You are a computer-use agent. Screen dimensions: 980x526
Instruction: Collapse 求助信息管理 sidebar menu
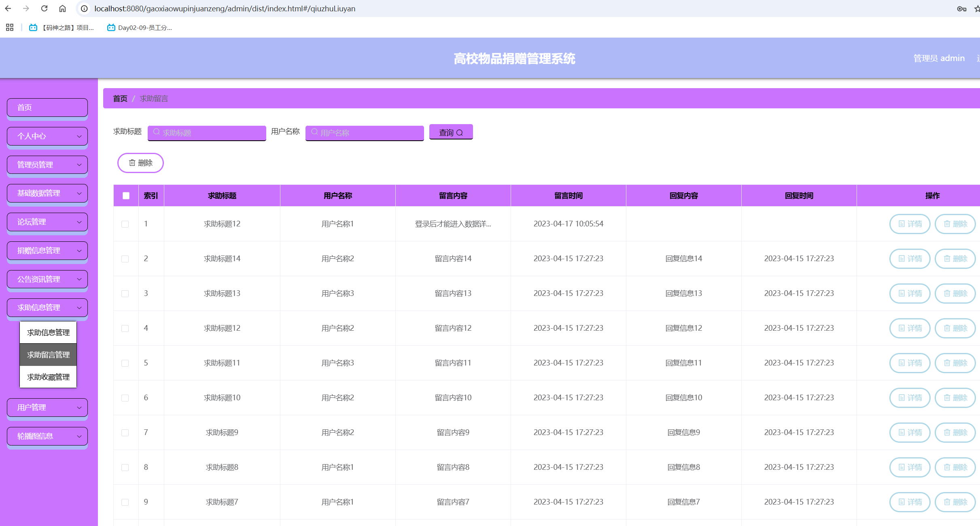coord(47,308)
